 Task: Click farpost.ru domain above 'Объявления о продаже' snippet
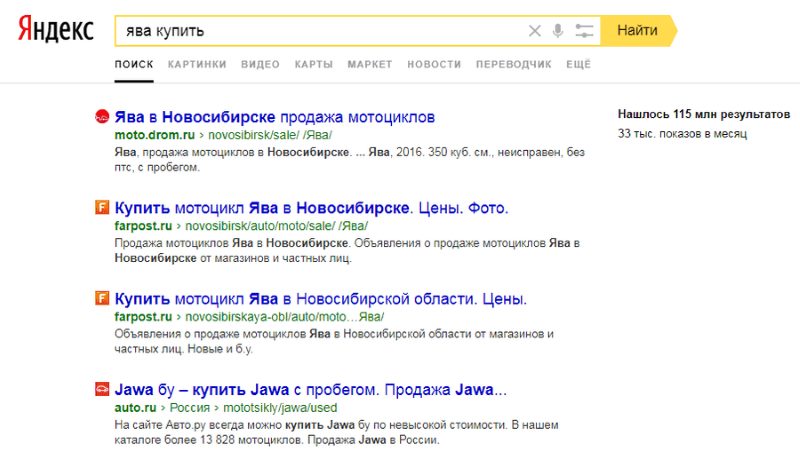pos(143,317)
